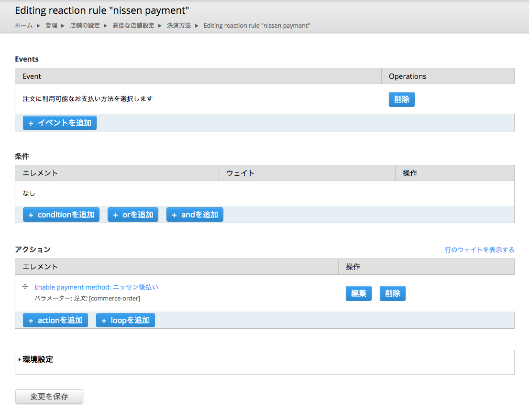The image size is (529, 420).
Task: Click the actionを追加 button
Action: click(x=55, y=320)
